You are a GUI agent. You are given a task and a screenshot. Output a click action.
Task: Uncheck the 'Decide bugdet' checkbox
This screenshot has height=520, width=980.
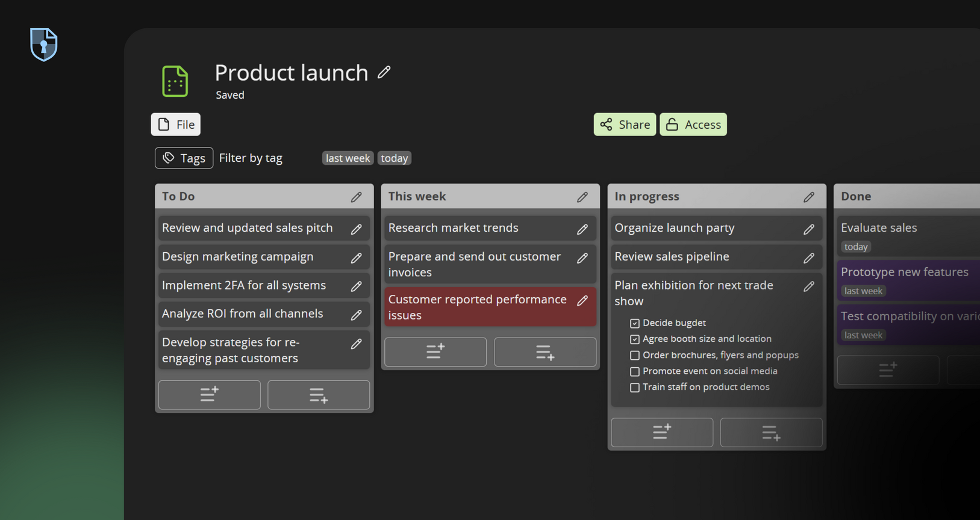tap(634, 323)
